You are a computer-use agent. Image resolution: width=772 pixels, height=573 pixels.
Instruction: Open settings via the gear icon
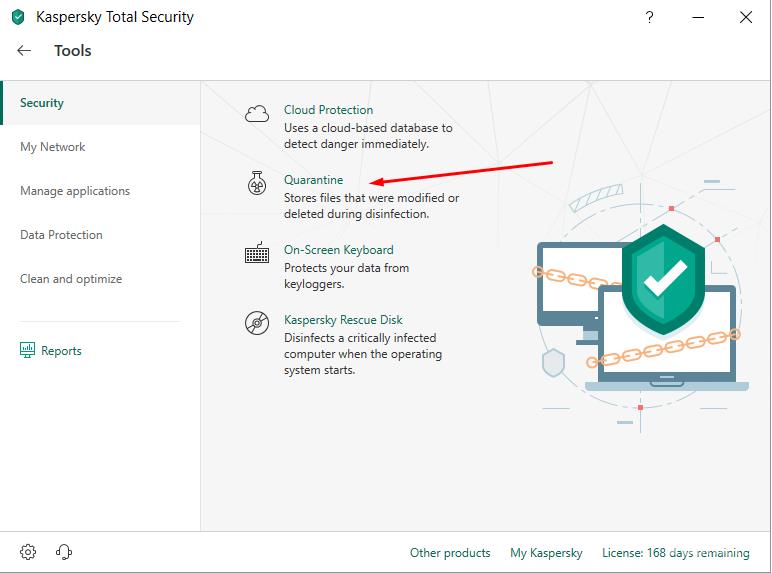point(28,552)
